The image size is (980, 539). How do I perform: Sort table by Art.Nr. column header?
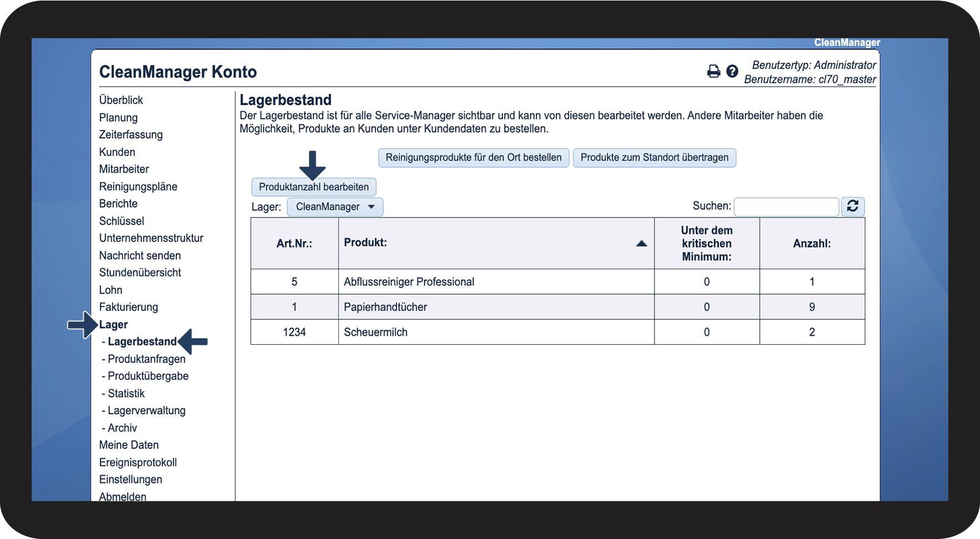point(294,244)
